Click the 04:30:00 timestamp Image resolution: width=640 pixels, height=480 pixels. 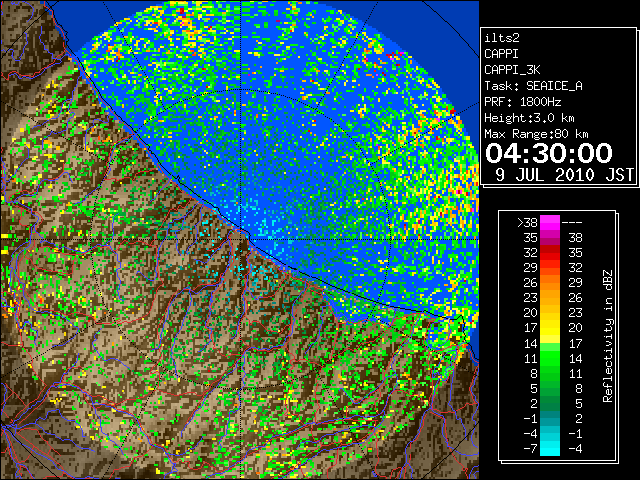pyautogui.click(x=549, y=153)
